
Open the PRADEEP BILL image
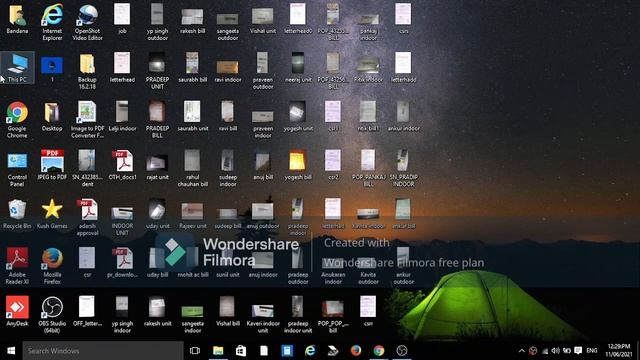click(x=158, y=120)
